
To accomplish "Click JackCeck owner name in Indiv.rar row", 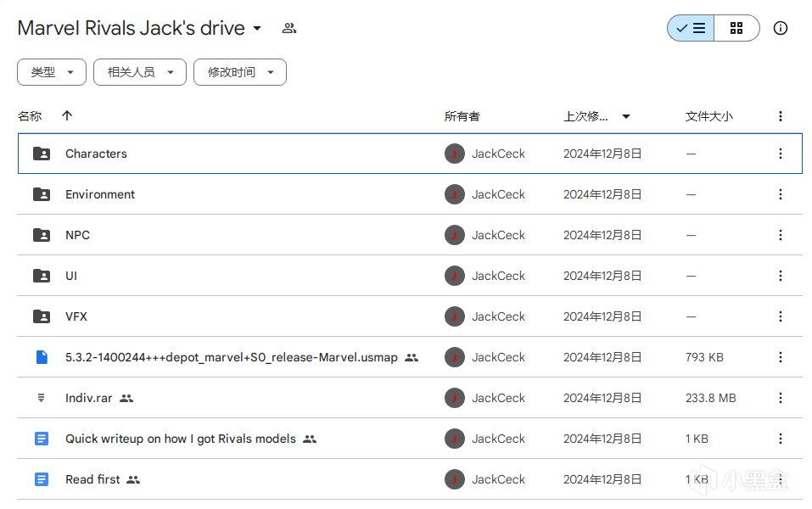I will click(498, 398).
